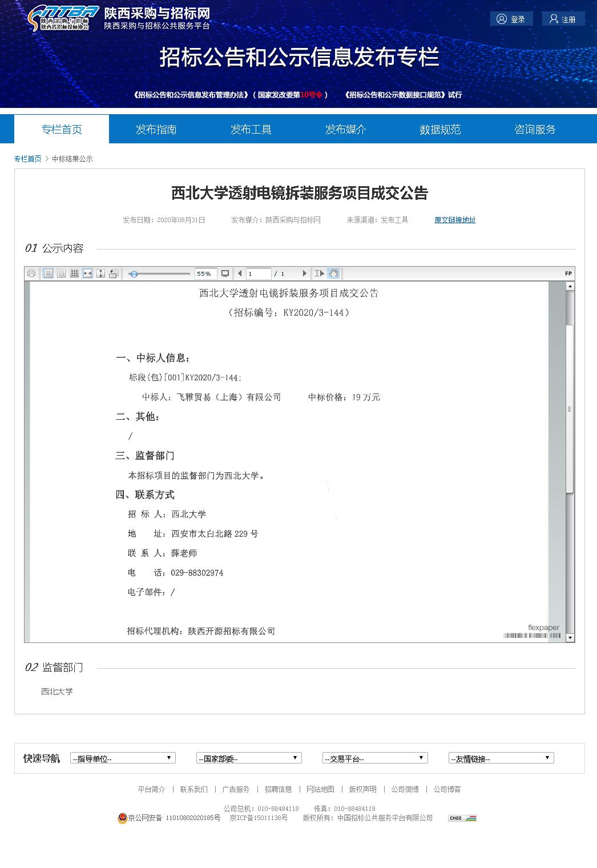Rotate the document page
Viewport: 597px width, 868px height.
coord(114,274)
